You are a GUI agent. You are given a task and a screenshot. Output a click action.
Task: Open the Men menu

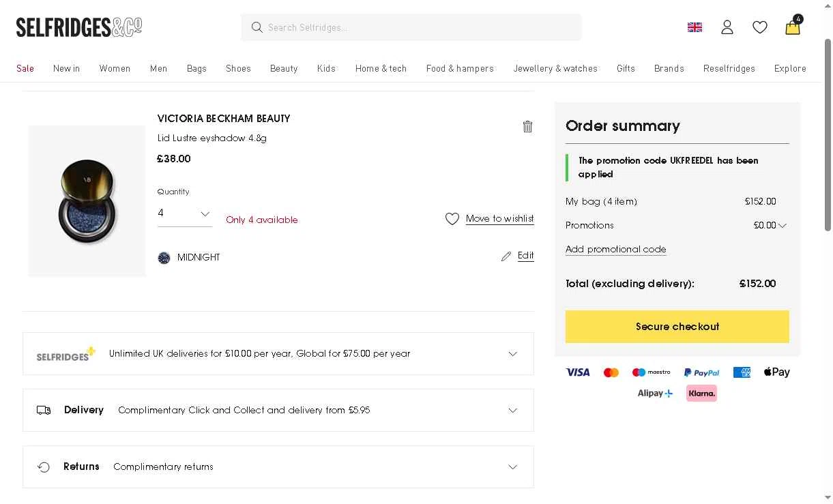[x=159, y=68]
